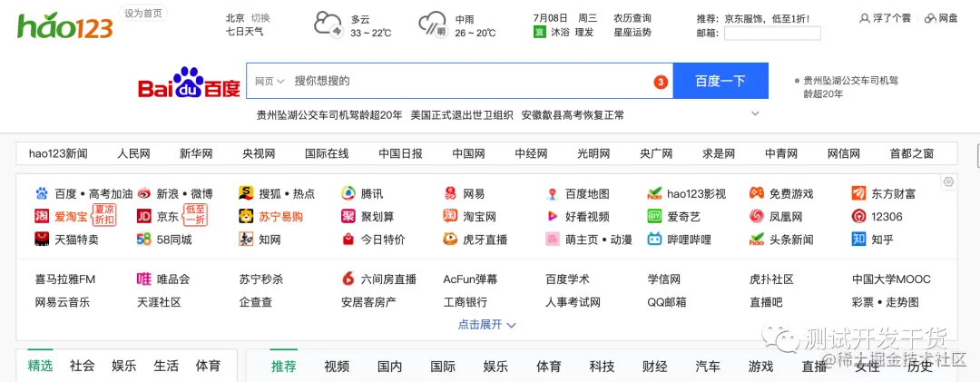Click the 爱淘宝 icon

coord(42,216)
